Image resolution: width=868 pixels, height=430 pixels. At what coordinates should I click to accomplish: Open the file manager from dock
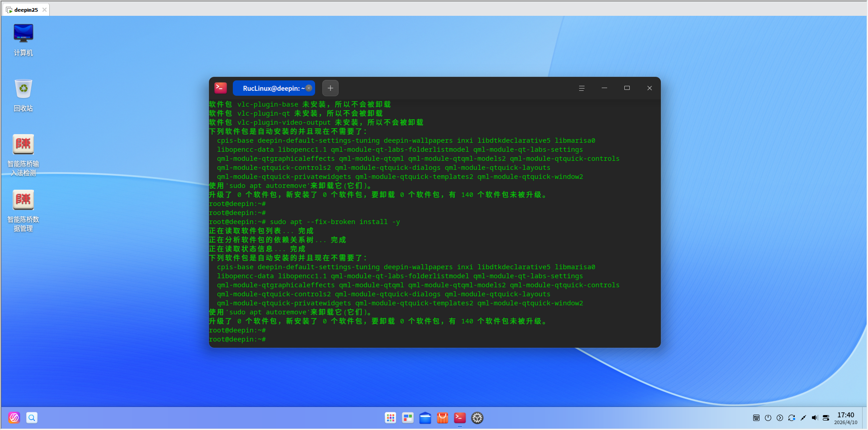tap(425, 418)
